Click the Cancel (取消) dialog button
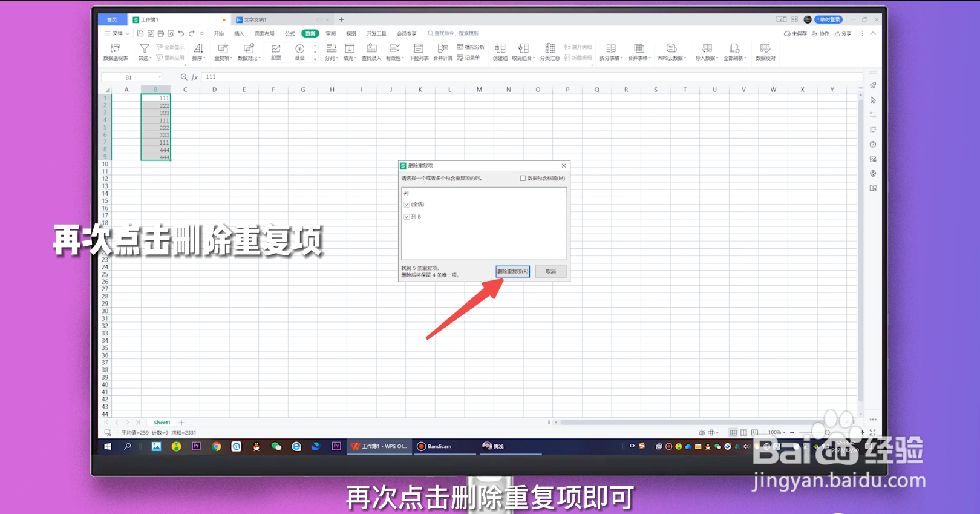This screenshot has width=980, height=514. pyautogui.click(x=550, y=271)
